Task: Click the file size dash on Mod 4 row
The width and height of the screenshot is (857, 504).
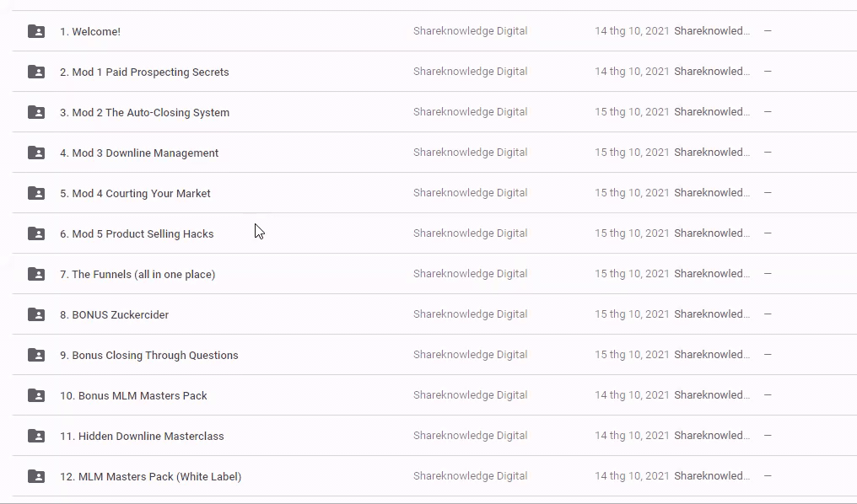Action: tap(768, 193)
